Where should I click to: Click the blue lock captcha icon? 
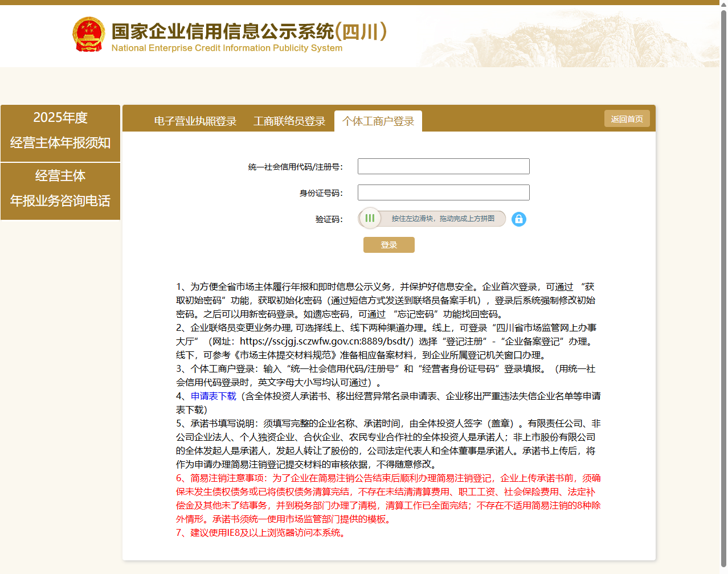click(x=518, y=219)
